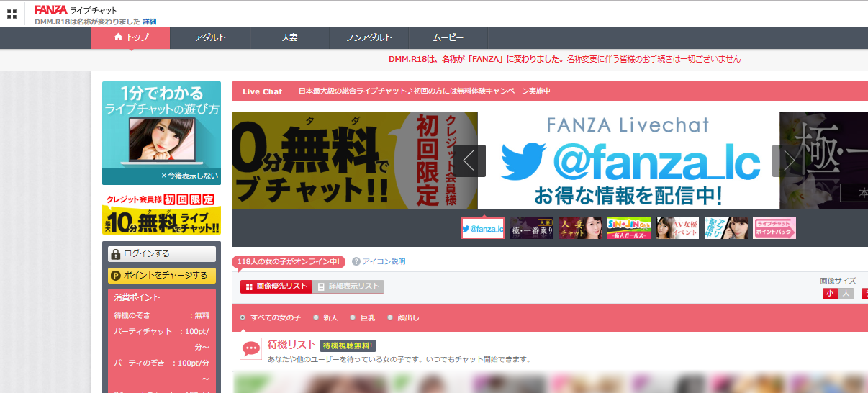Image resolution: width=868 pixels, height=393 pixels.
Task: Click the ログインする button
Action: pos(161,253)
